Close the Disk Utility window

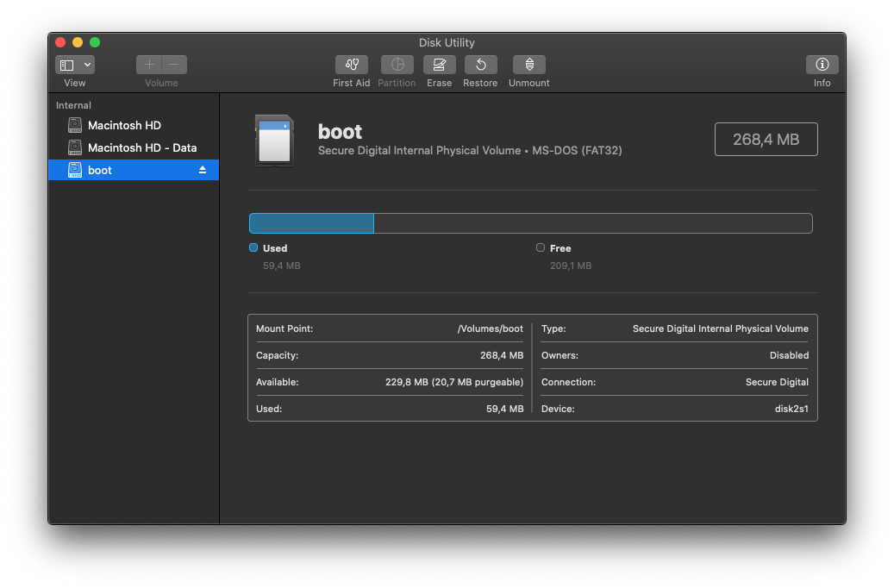click(60, 42)
